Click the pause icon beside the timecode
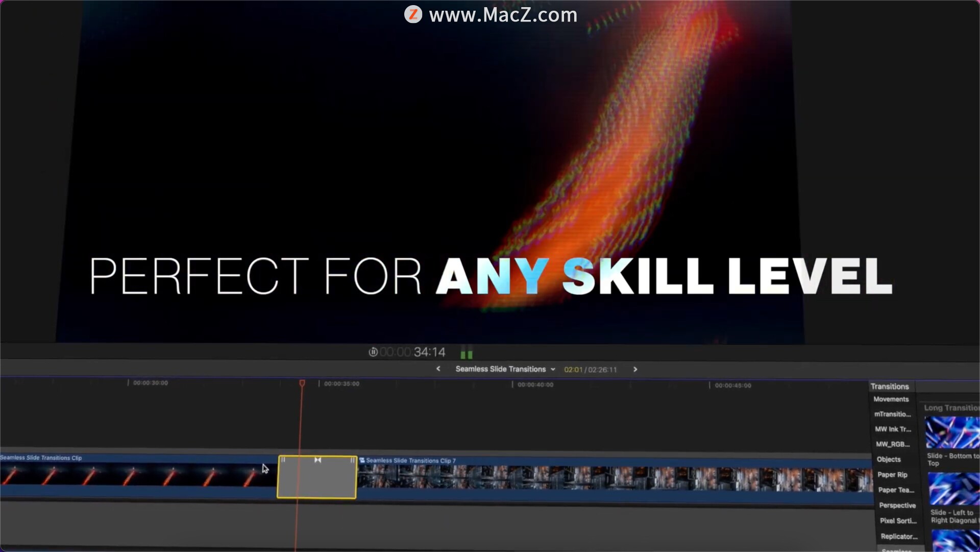The width and height of the screenshot is (980, 552). coord(373,352)
